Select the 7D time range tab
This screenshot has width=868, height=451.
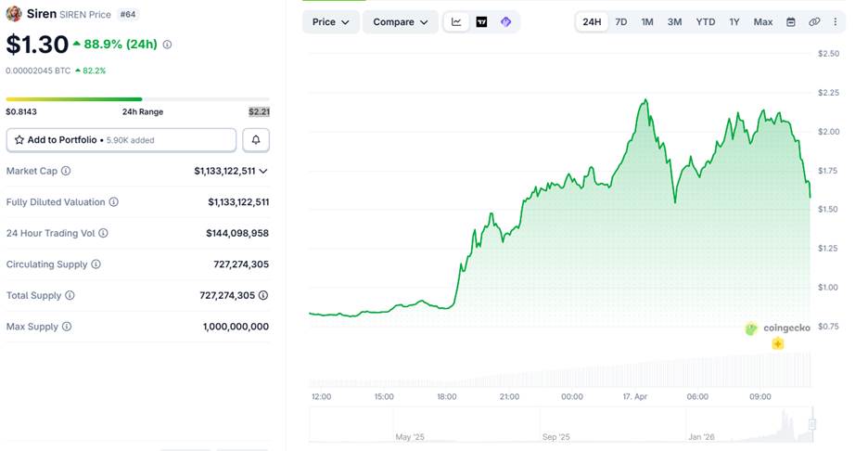[x=621, y=21]
